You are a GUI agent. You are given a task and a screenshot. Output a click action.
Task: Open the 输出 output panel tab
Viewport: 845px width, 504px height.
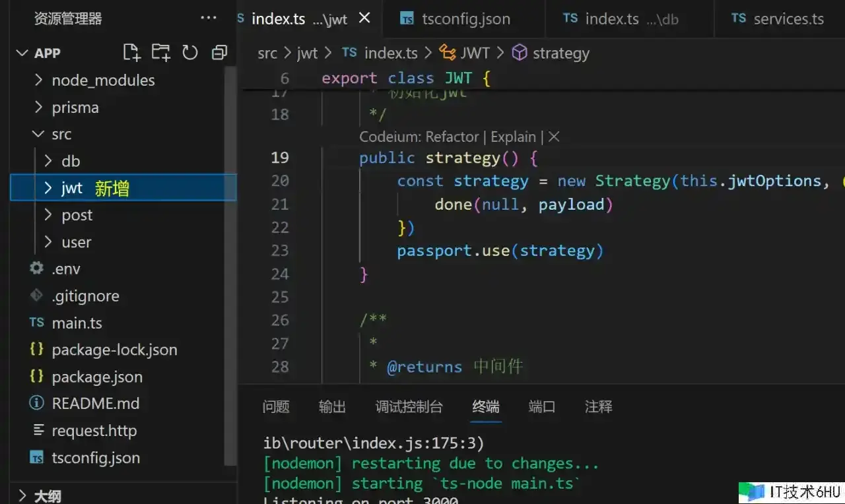coord(332,407)
